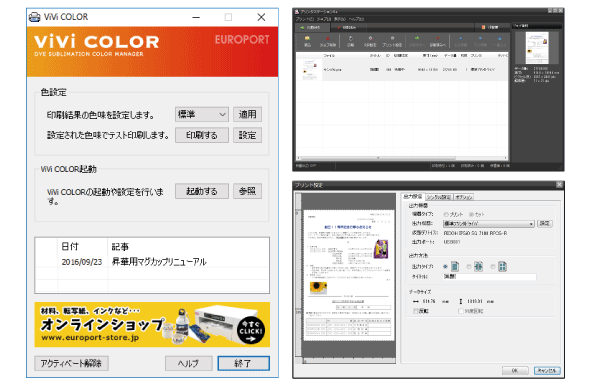Image resolution: width=590 pixels, height=390 pixels.
Task: Open the オンラインショップ banner
Action: click(152, 324)
